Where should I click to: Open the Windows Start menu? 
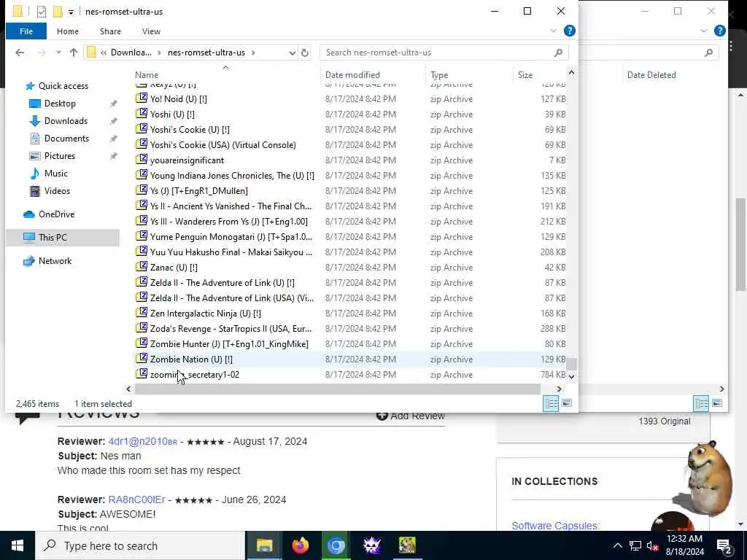tap(18, 545)
